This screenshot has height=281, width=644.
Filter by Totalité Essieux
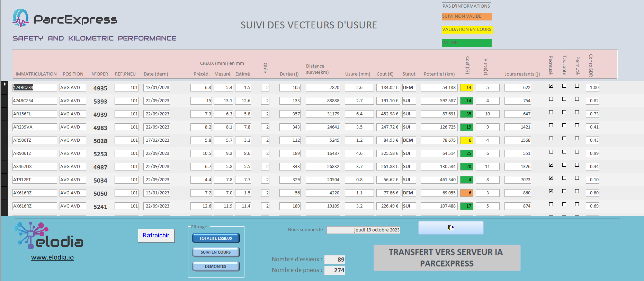coord(216,238)
